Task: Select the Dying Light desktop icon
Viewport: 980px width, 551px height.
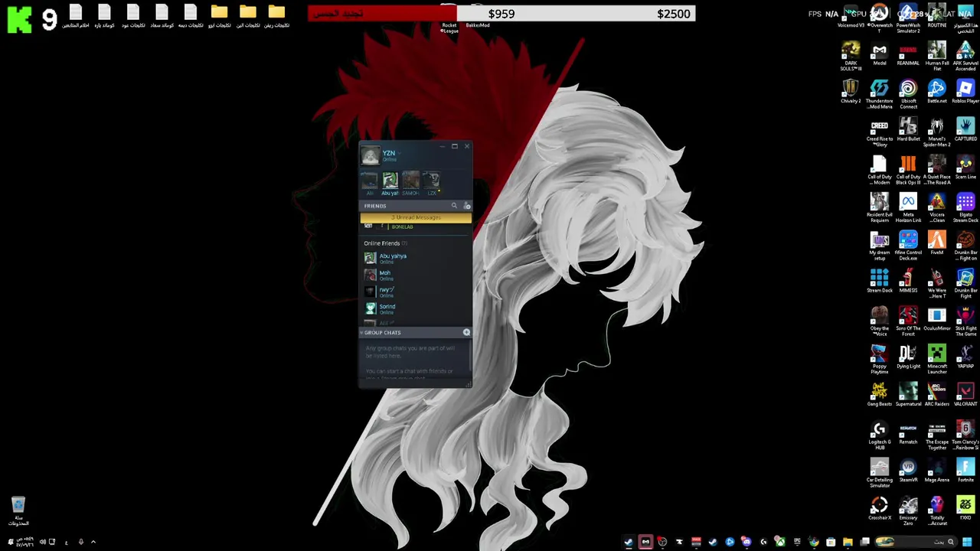Action: [x=908, y=357]
